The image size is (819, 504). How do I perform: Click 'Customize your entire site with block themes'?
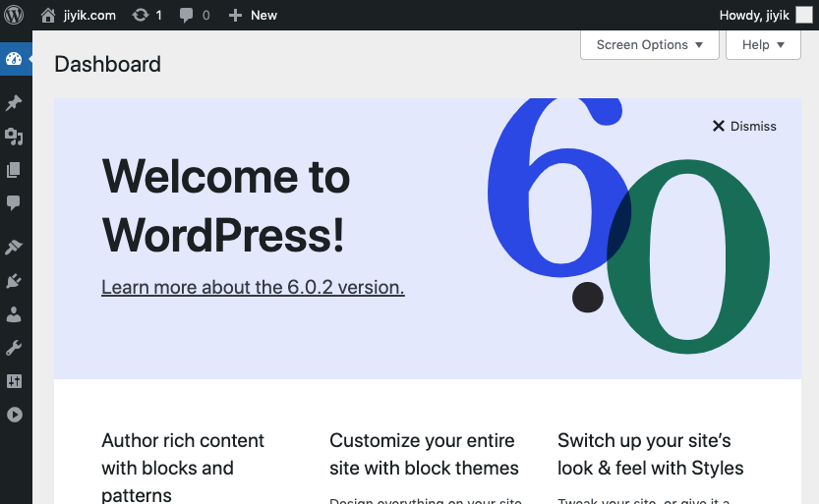(424, 454)
